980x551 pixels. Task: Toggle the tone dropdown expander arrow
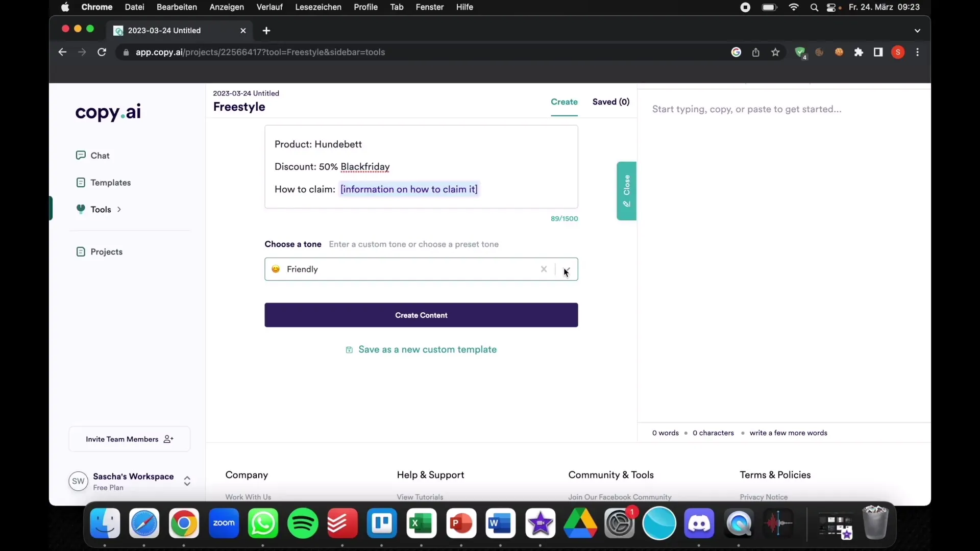pyautogui.click(x=566, y=268)
